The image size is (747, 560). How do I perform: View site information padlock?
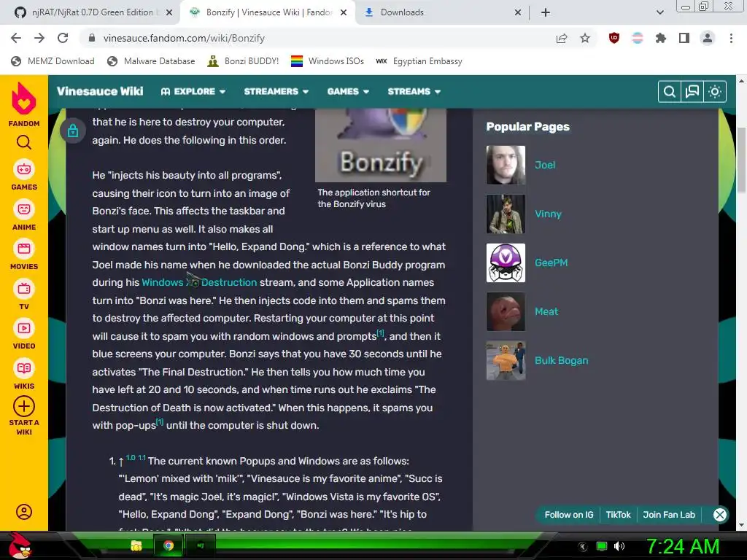(92, 38)
